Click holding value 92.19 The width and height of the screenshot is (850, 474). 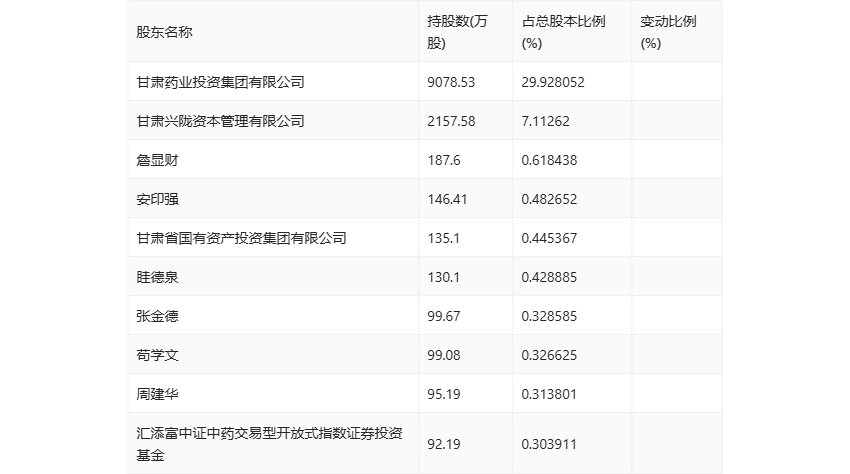444,444
